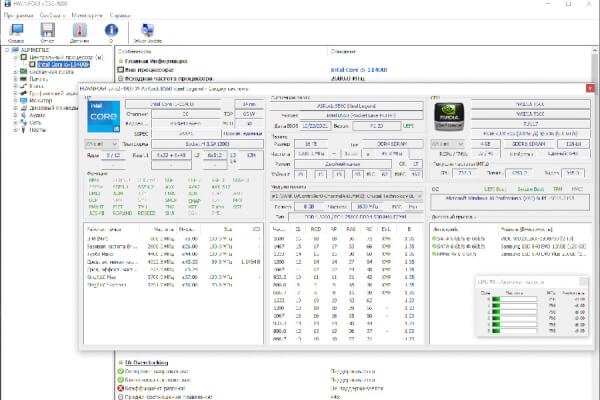Click the audio (Аудио) speaker tree icon

point(24,115)
